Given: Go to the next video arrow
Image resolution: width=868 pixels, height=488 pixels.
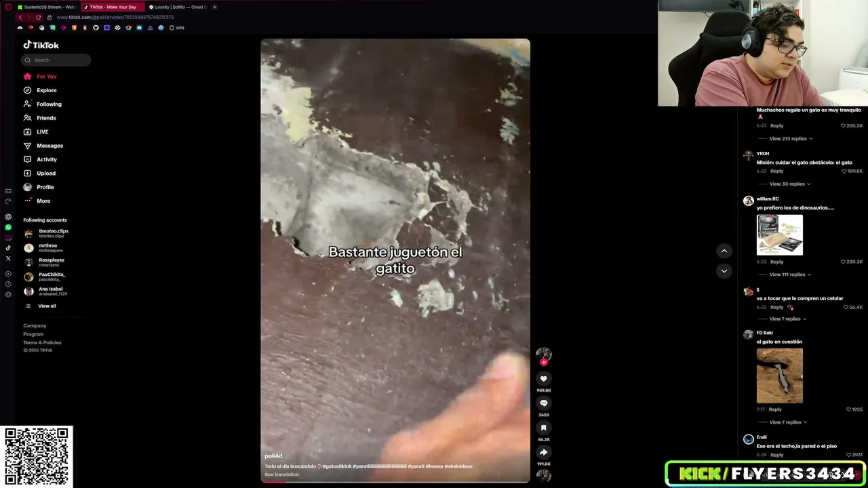Looking at the screenshot, I should [724, 271].
